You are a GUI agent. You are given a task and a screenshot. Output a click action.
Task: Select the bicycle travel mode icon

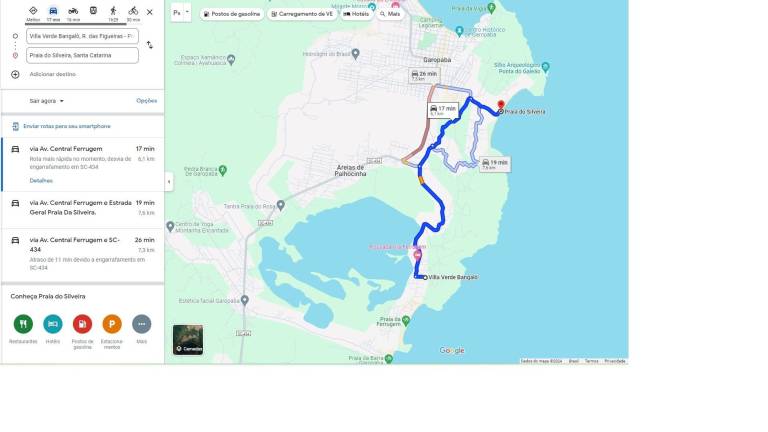click(x=133, y=13)
